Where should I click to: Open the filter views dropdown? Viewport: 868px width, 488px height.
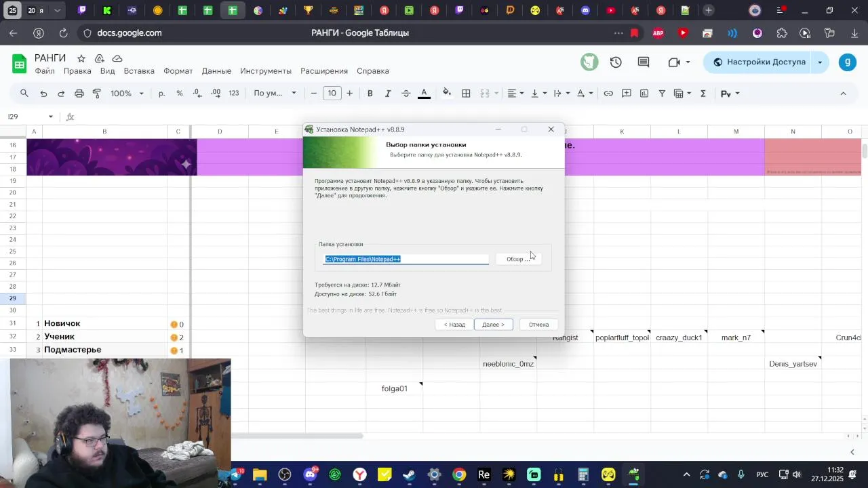point(682,94)
